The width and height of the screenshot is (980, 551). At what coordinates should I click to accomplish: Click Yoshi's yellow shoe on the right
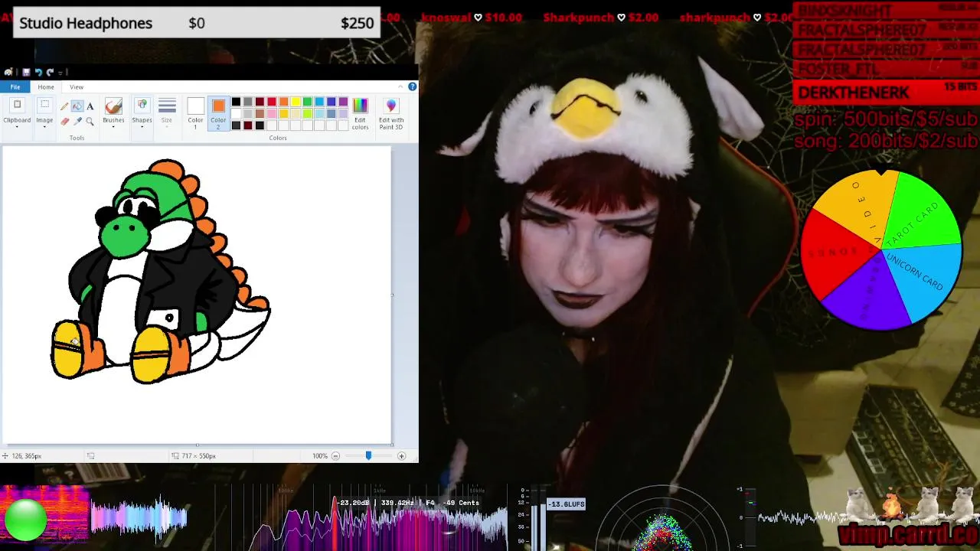150,355
